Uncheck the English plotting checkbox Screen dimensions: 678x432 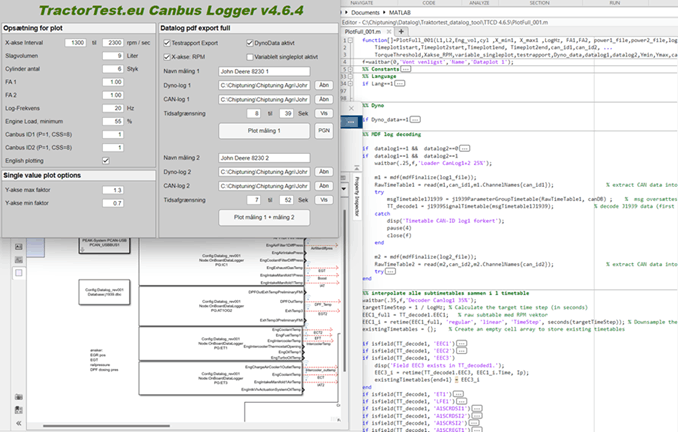click(x=106, y=160)
